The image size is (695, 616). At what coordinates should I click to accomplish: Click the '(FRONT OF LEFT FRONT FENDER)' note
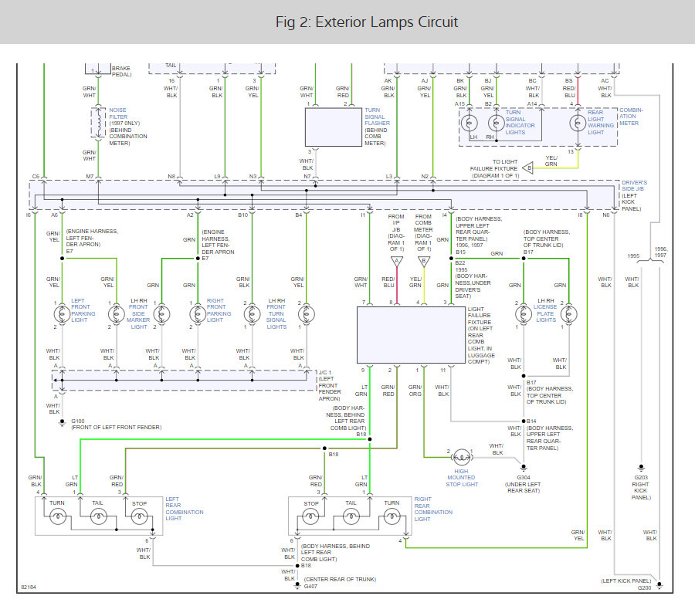pyautogui.click(x=117, y=427)
